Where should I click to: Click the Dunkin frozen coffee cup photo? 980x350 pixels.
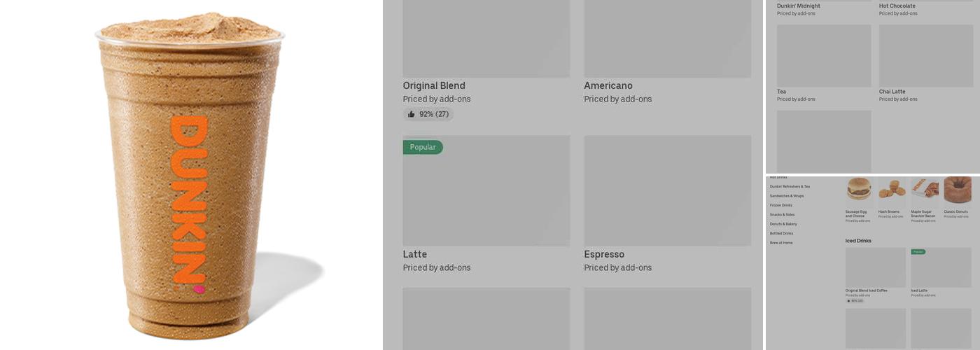point(190,175)
